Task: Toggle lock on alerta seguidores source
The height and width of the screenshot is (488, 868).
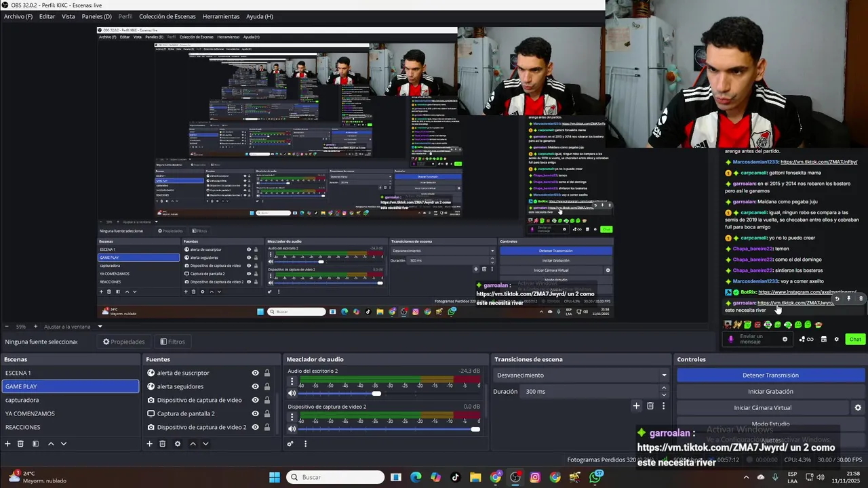Action: [267, 386]
